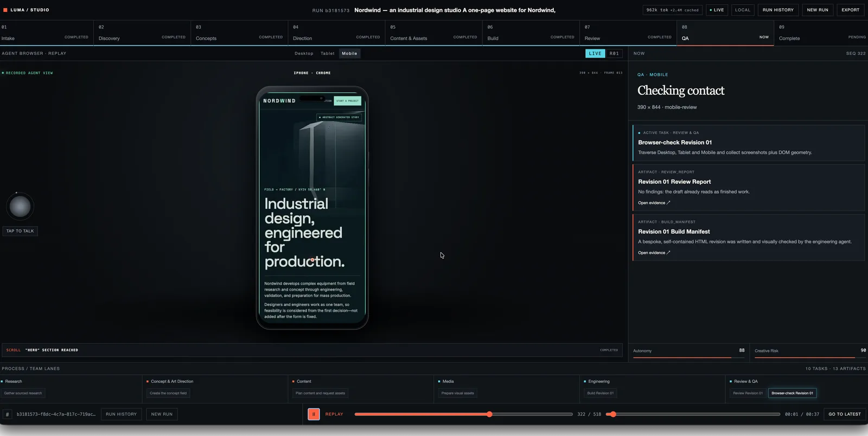
Task: Select Browser-check Revision 01 task chip
Action: click(792, 393)
